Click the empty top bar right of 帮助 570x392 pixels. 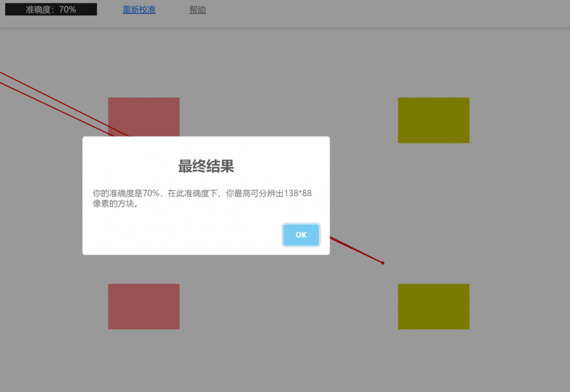[381, 11]
